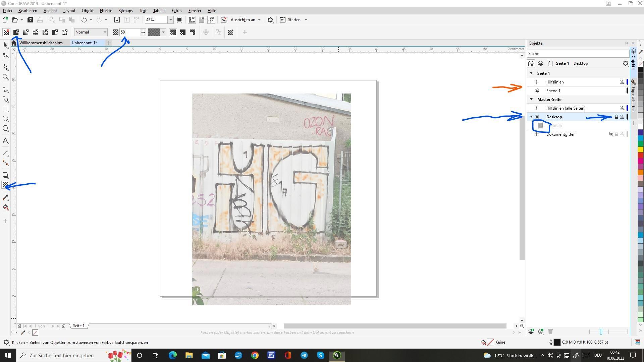Collapse the Seite 1 tree node
Image resolution: width=644 pixels, height=362 pixels.
point(531,73)
